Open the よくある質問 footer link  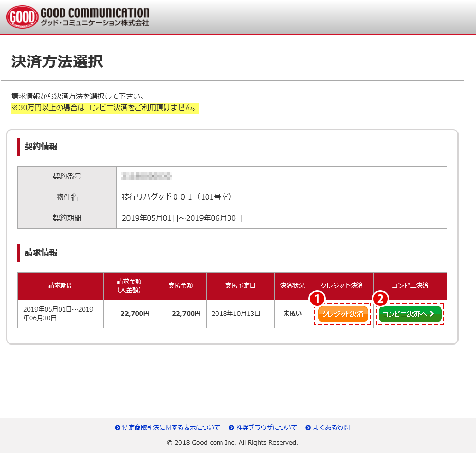click(331, 428)
